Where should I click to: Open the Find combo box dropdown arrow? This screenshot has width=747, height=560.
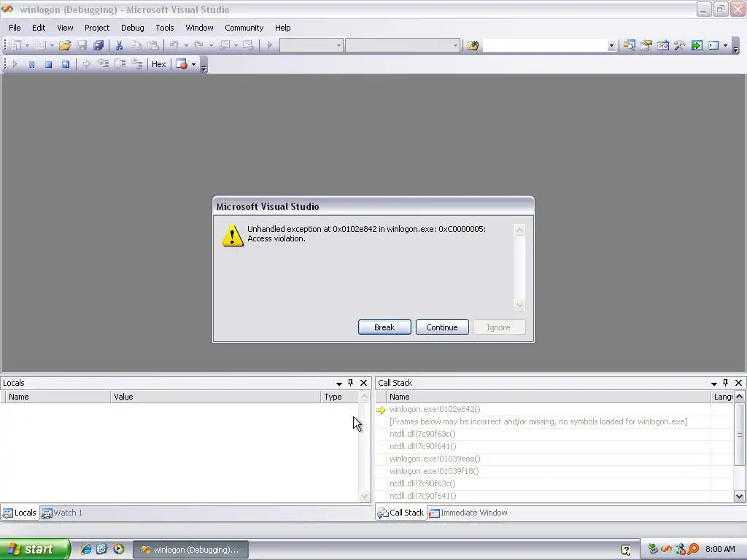pos(611,46)
